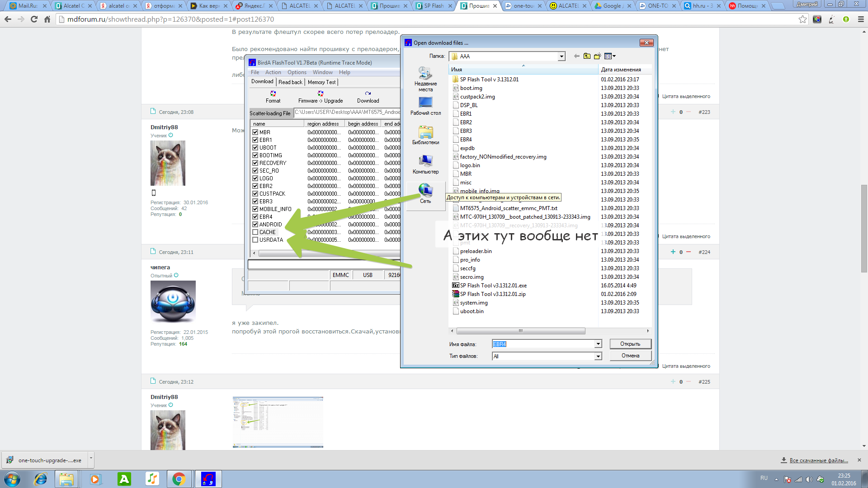Click the Отмена button
Screen dimensions: 868x488
[630, 356]
